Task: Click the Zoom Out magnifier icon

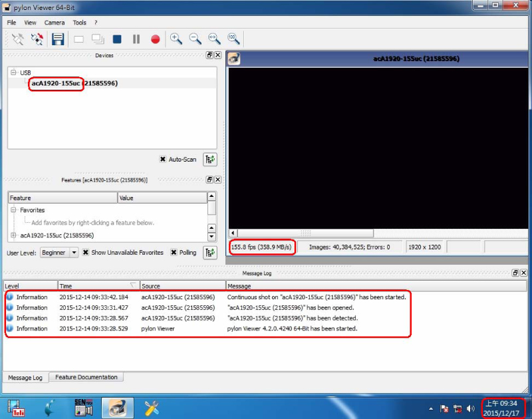Action: 195,39
